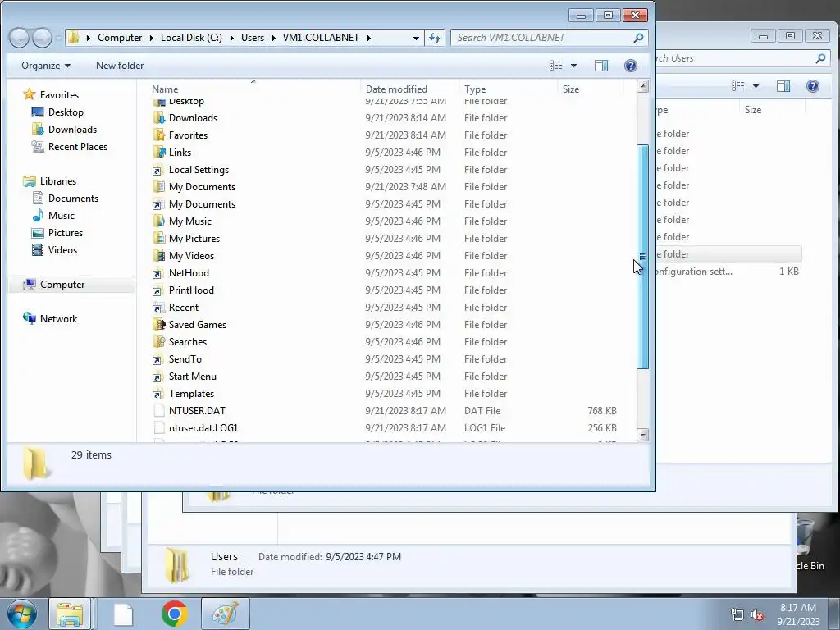Image resolution: width=840 pixels, height=630 pixels.
Task: Select Downloads under Favorites in sidebar
Action: point(72,129)
